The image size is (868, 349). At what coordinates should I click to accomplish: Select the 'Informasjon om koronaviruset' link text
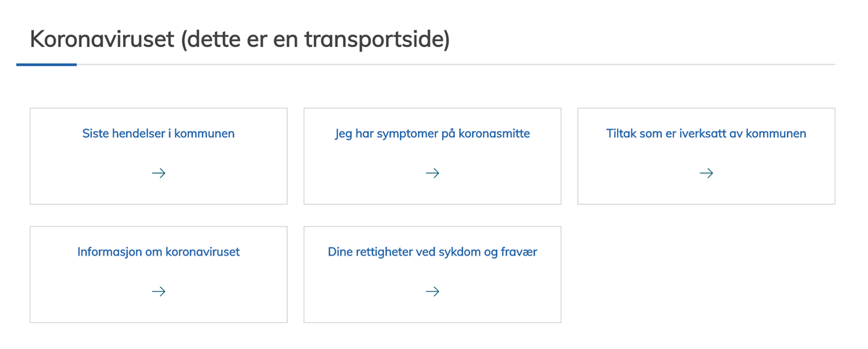point(158,252)
